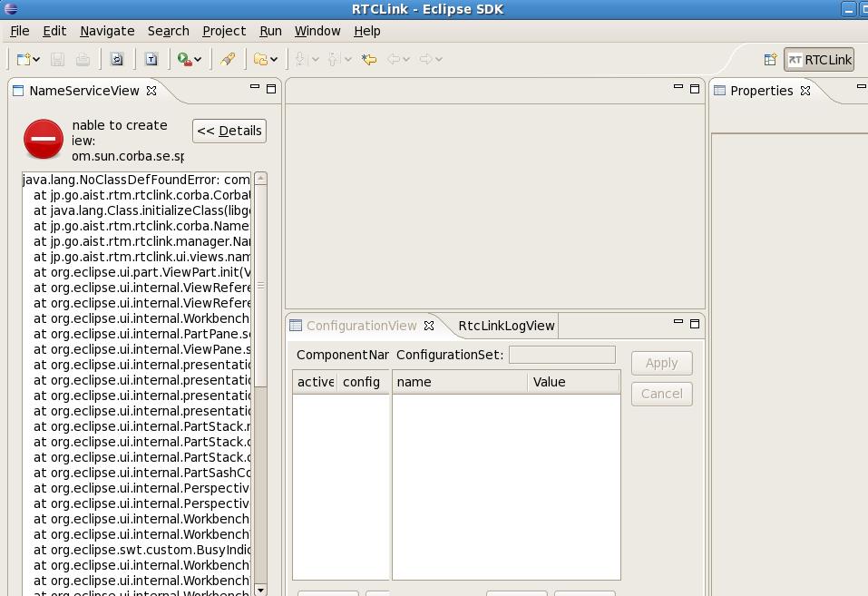The width and height of the screenshot is (868, 596).
Task: Open the Project menu
Action: (224, 31)
